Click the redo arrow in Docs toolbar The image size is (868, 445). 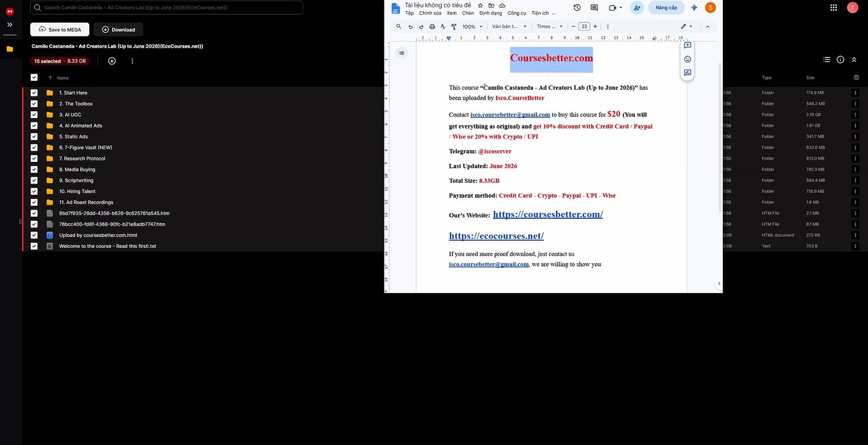click(421, 27)
